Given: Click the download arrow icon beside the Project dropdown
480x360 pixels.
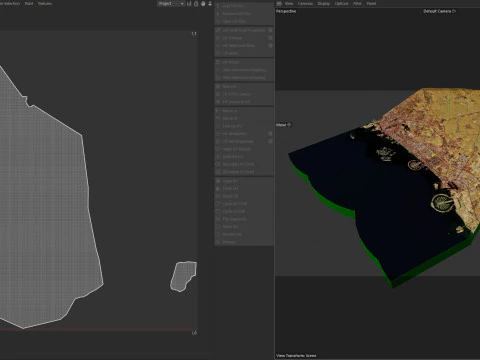Looking at the screenshot, I should point(210,4).
